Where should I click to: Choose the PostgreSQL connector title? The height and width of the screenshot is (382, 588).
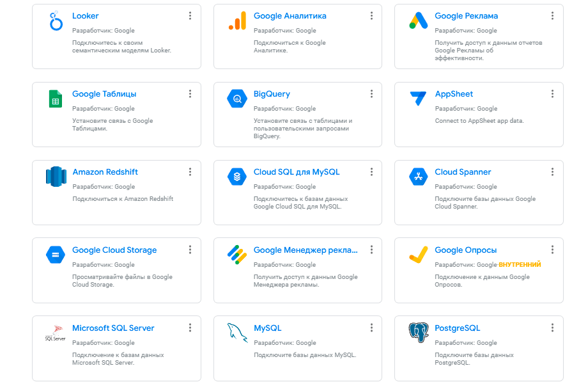[x=457, y=328]
